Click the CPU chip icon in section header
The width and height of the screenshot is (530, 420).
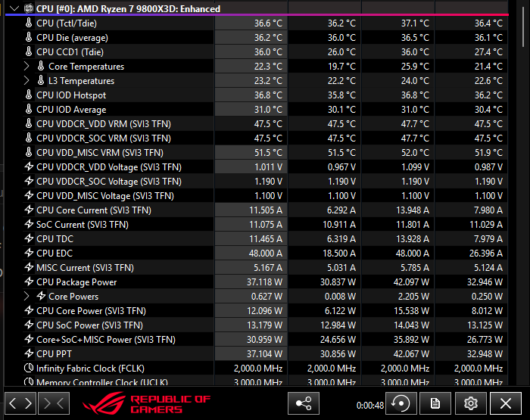coord(29,9)
